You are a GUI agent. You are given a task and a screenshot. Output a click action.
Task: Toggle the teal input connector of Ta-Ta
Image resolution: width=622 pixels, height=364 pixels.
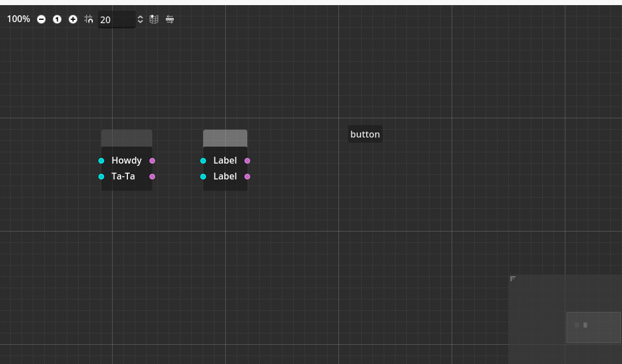(x=101, y=177)
